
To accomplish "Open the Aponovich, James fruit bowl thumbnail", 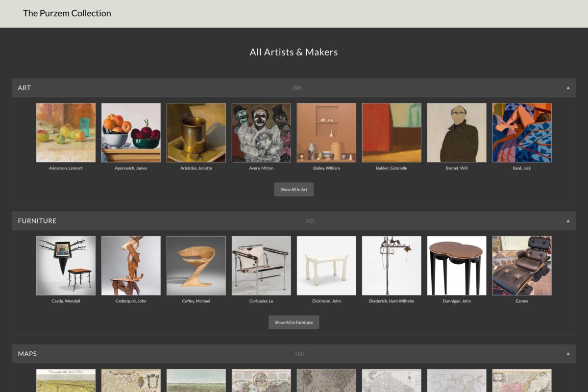I will tap(131, 132).
